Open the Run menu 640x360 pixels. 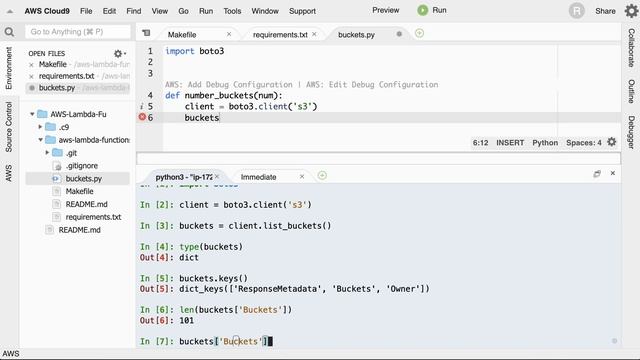(206, 11)
